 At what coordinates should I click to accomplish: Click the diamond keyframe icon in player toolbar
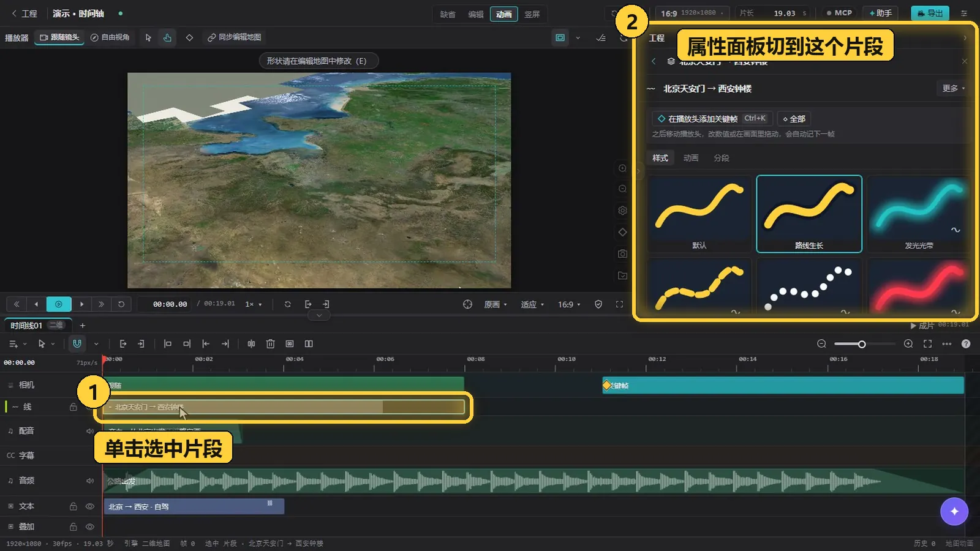click(x=189, y=38)
